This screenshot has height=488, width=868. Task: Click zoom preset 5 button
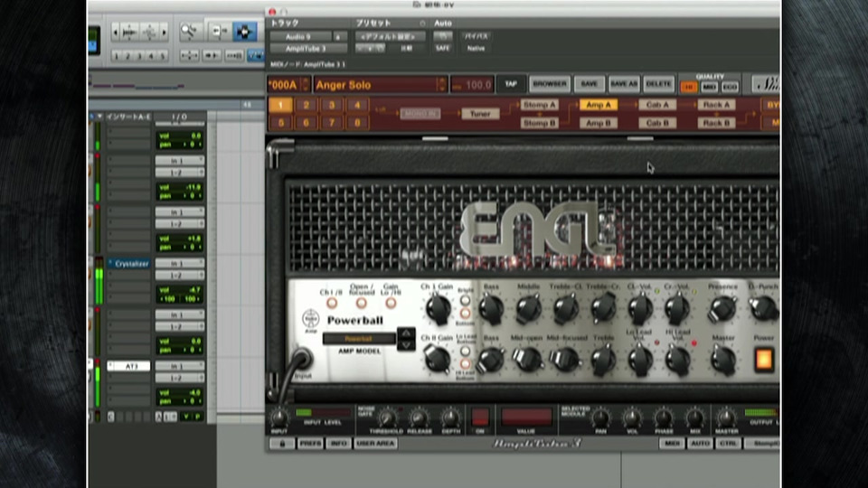[x=162, y=56]
